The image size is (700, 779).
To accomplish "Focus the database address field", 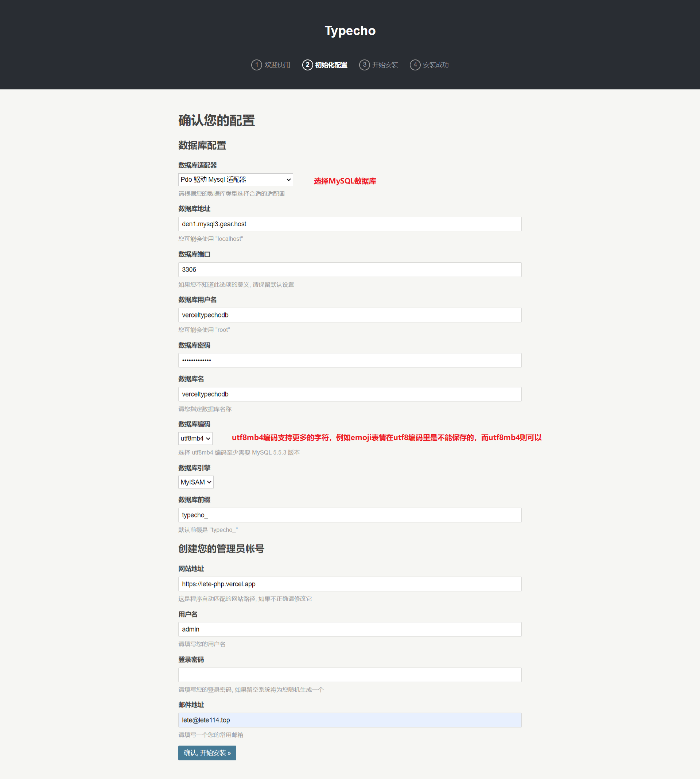I will click(350, 224).
